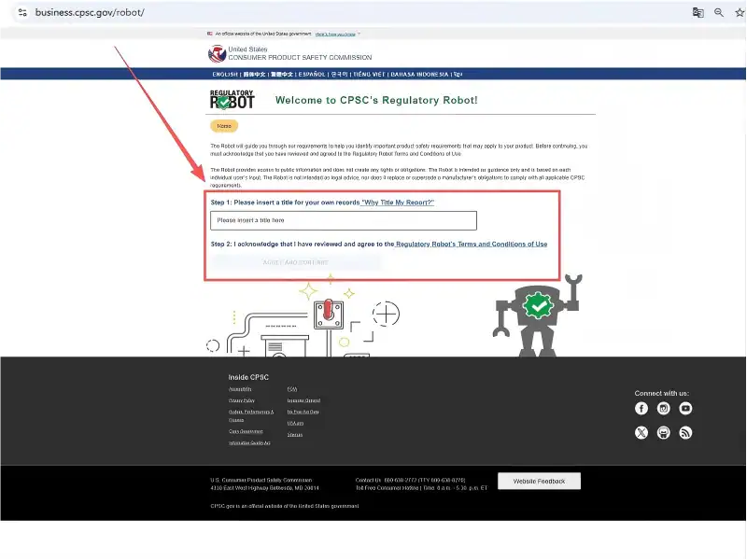Open the CPSC Facebook page icon

[641, 409]
